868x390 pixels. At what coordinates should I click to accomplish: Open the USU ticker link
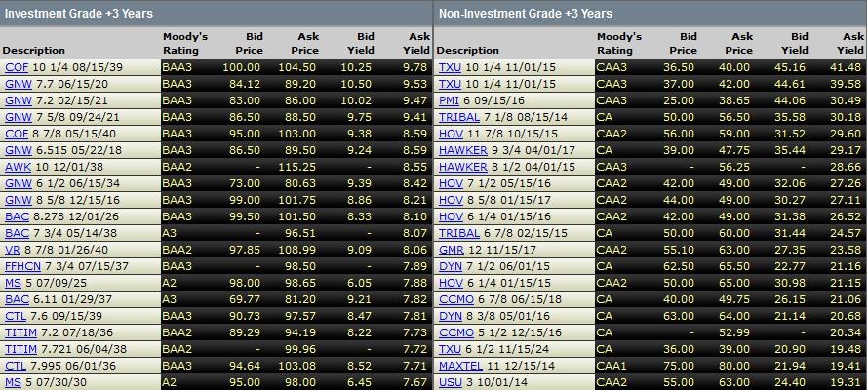point(450,383)
